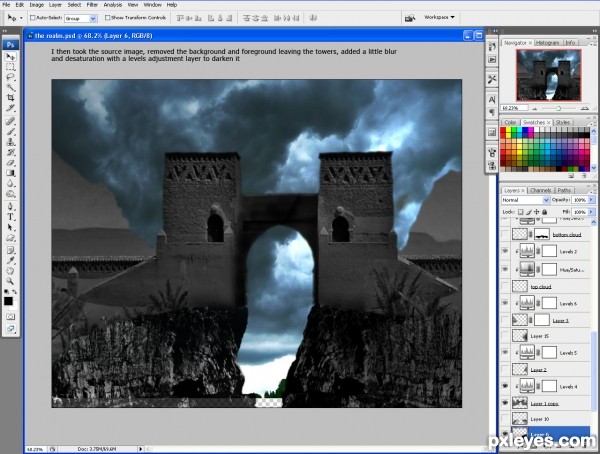The image size is (600, 454).
Task: Select the Clone Stamp tool
Action: [x=10, y=142]
